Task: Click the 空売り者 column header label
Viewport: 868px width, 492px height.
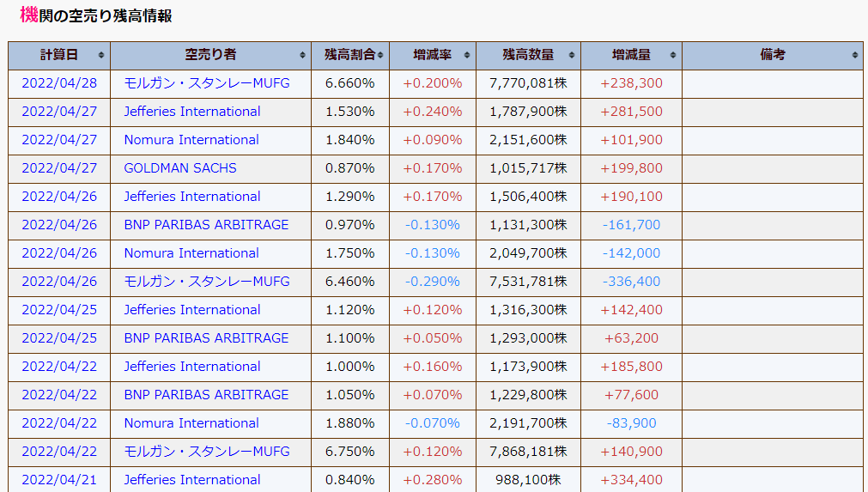Action: coord(210,55)
